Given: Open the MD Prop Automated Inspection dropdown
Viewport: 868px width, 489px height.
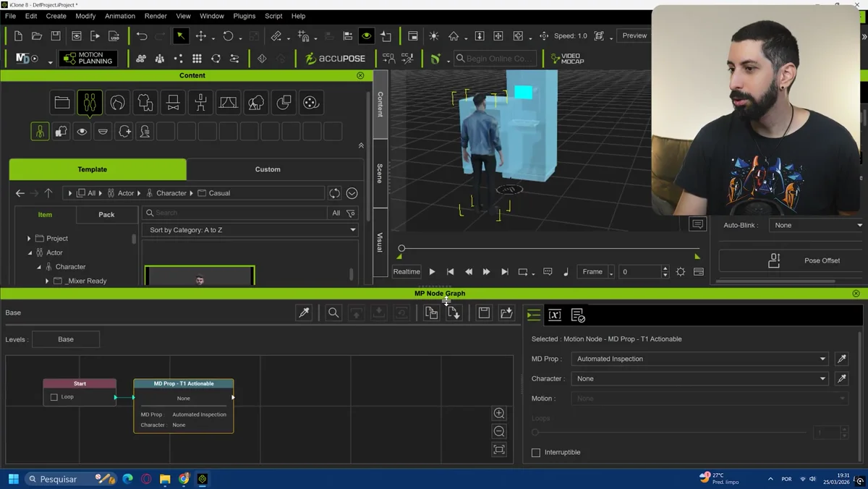Looking at the screenshot, I should 699,359.
